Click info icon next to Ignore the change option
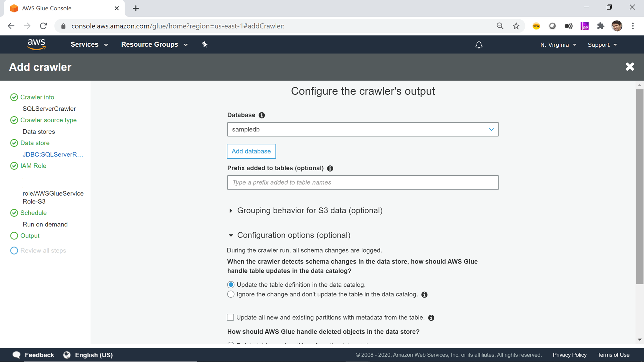Image resolution: width=644 pixels, height=362 pixels. tap(424, 295)
